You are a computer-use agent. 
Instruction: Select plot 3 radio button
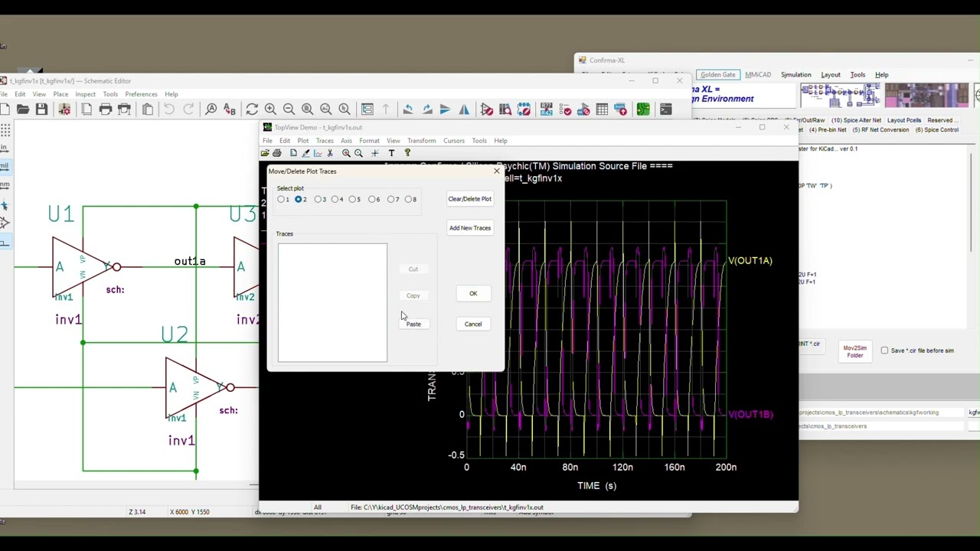pos(318,200)
